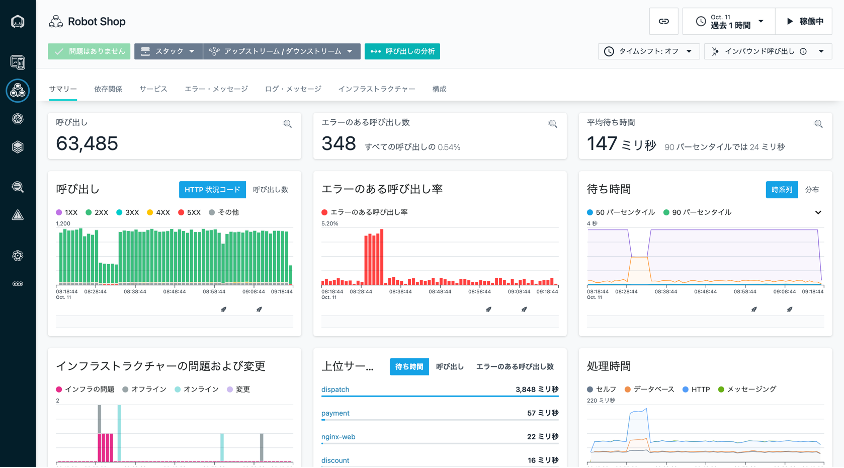Open アップストリーム/ダウンストリーム dropdown
Image resolution: width=844 pixels, height=468 pixels.
[282, 51]
